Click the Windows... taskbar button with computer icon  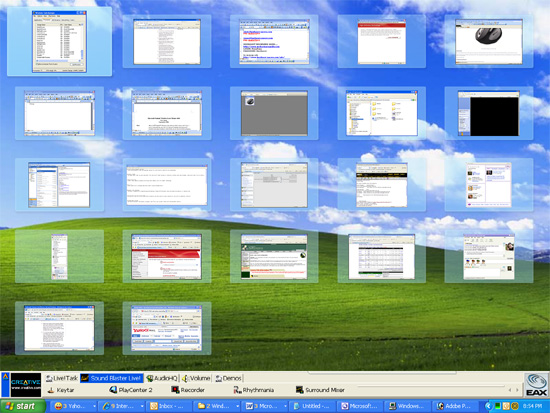[x=408, y=406]
